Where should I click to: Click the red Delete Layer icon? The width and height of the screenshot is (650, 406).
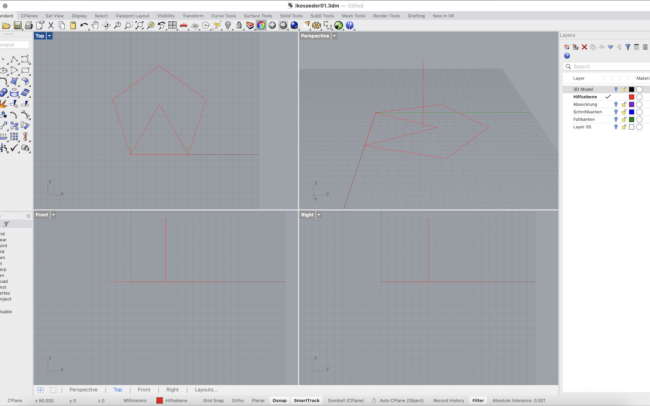click(585, 46)
